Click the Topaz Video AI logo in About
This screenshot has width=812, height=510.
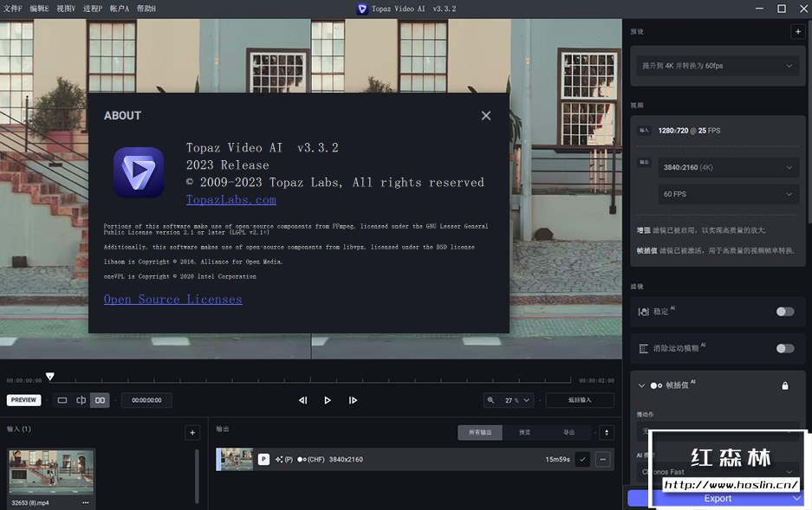139,172
